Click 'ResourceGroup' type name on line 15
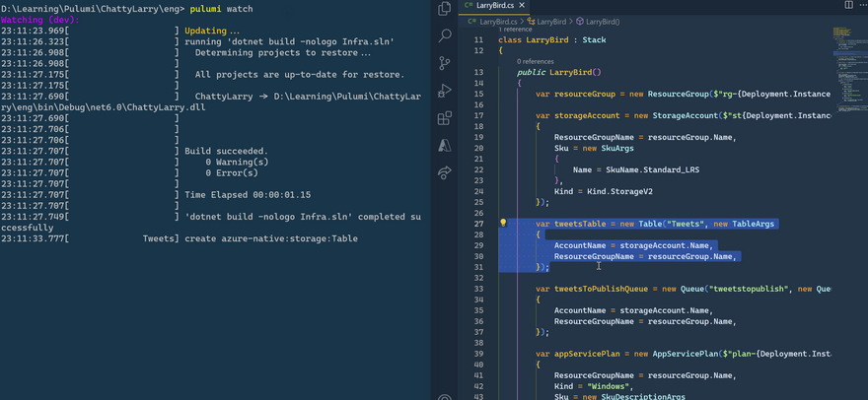Viewport: 868px width, 400px height. click(x=679, y=94)
